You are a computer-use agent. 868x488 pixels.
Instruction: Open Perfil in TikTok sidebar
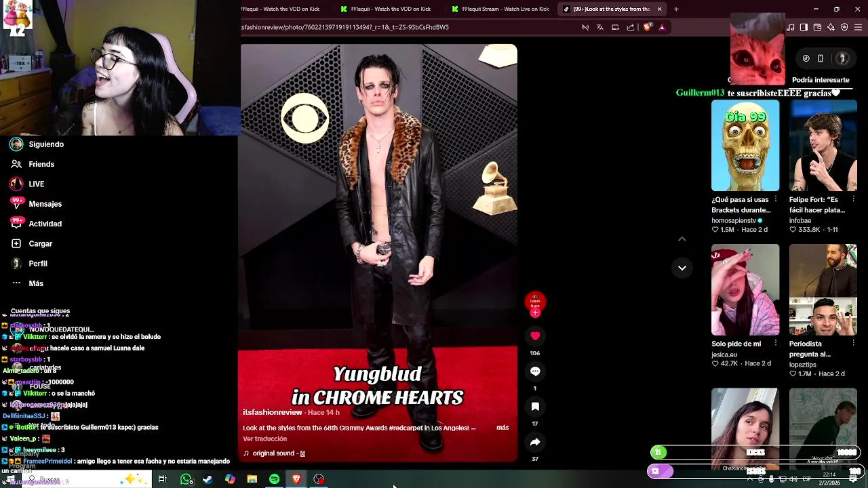coord(28,263)
